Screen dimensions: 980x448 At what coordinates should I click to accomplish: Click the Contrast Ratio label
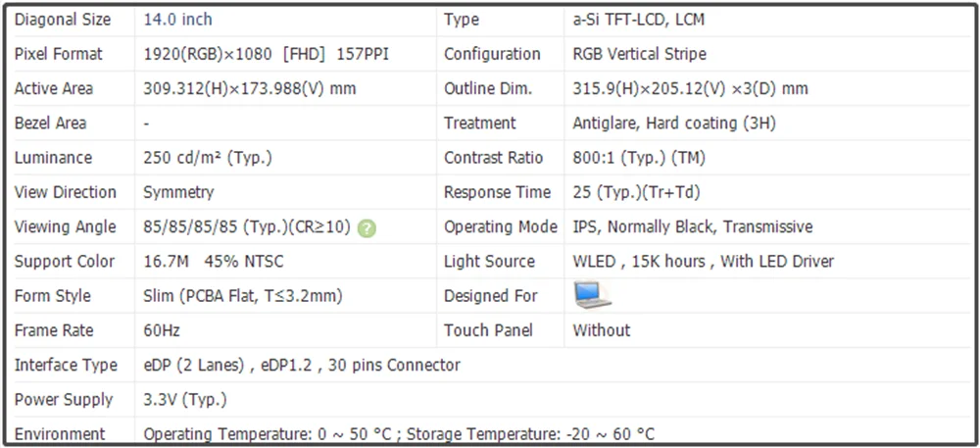[x=493, y=158]
